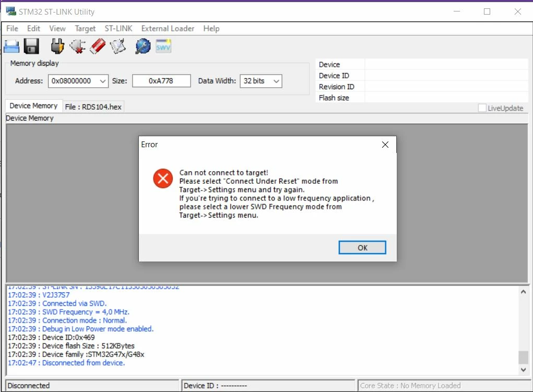Click log line 'Connection mode : Normal.'
533x392 pixels.
(67, 320)
